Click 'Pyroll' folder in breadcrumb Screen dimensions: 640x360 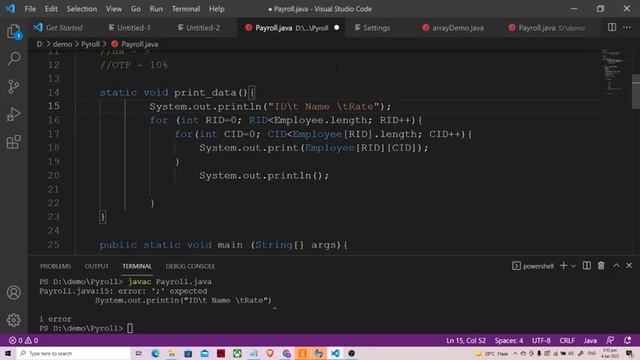tap(90, 44)
